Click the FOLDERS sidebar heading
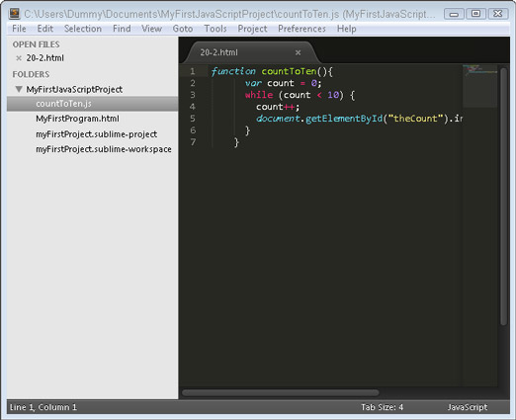 (x=31, y=74)
